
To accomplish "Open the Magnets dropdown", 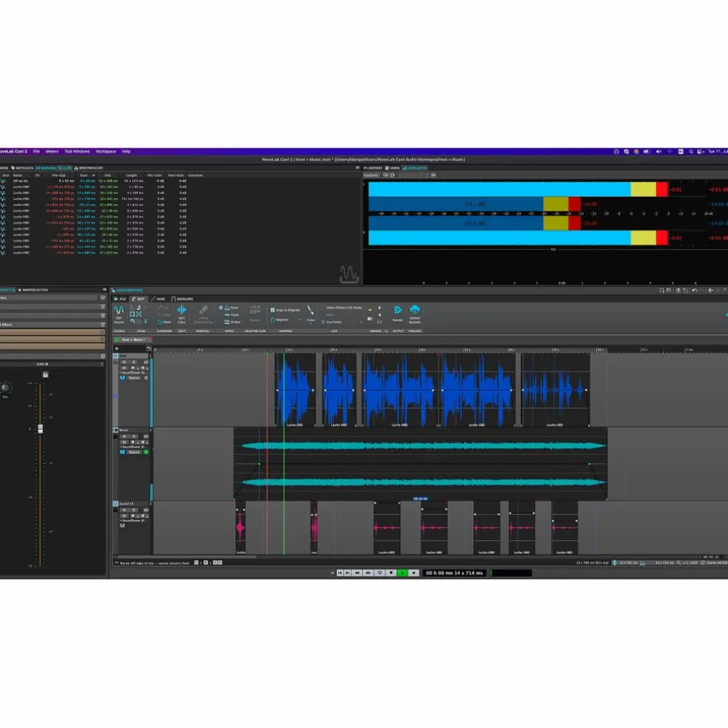I will pos(285,320).
